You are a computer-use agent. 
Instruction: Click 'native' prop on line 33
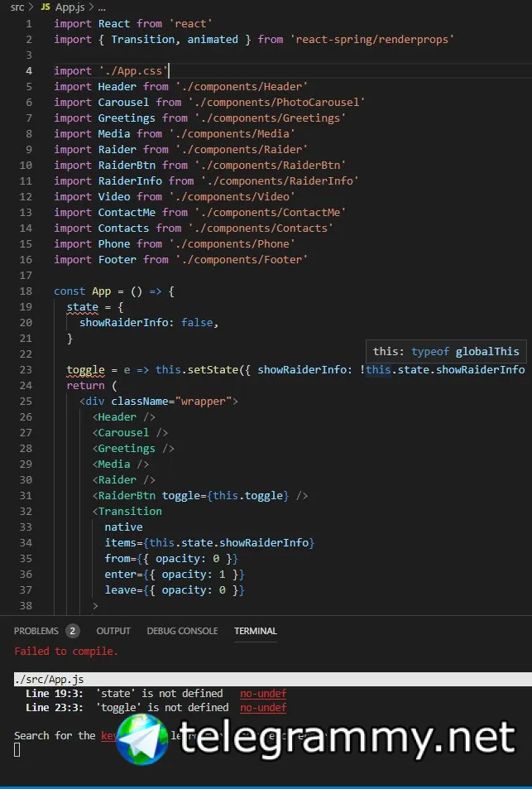(124, 527)
